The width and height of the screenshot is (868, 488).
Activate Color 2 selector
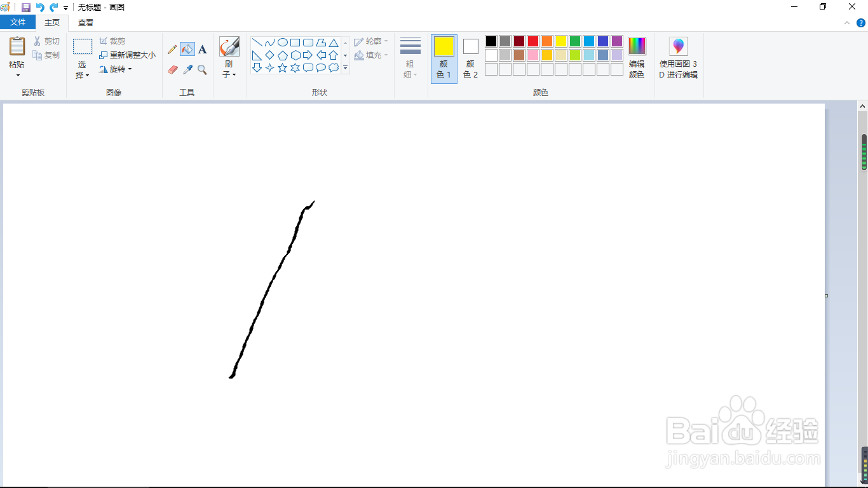coord(470,58)
